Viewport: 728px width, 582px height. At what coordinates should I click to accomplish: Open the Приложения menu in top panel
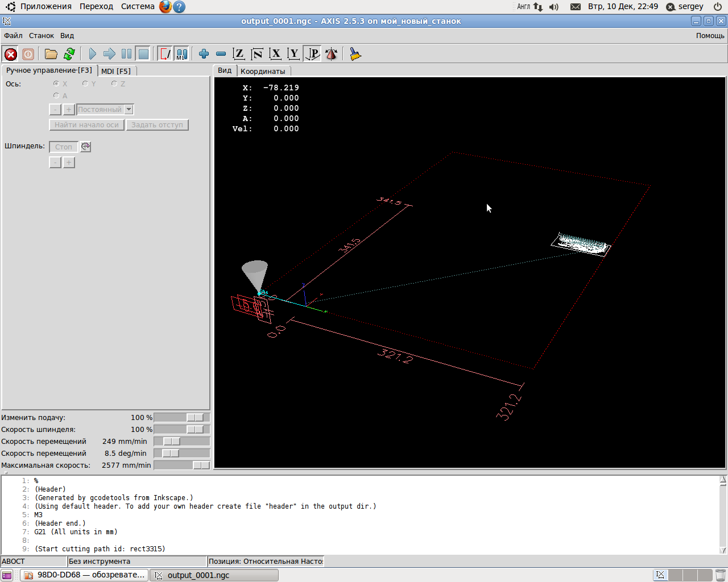tap(45, 6)
